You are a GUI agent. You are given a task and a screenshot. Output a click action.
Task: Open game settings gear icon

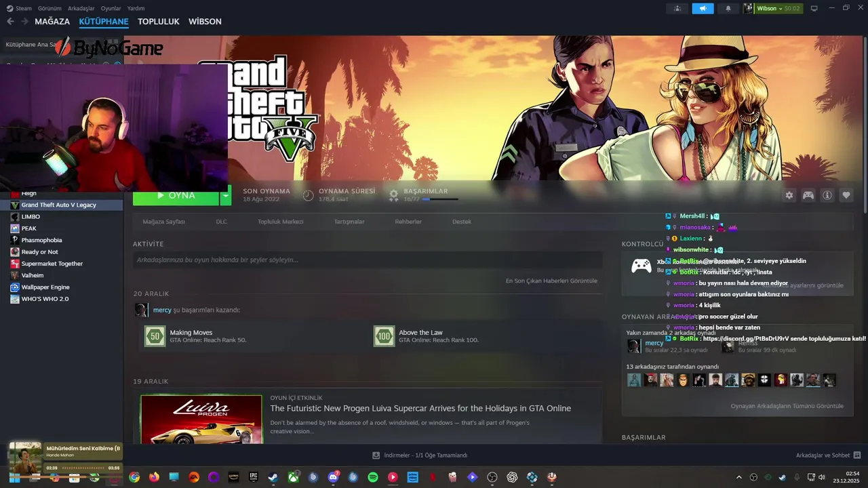point(789,195)
